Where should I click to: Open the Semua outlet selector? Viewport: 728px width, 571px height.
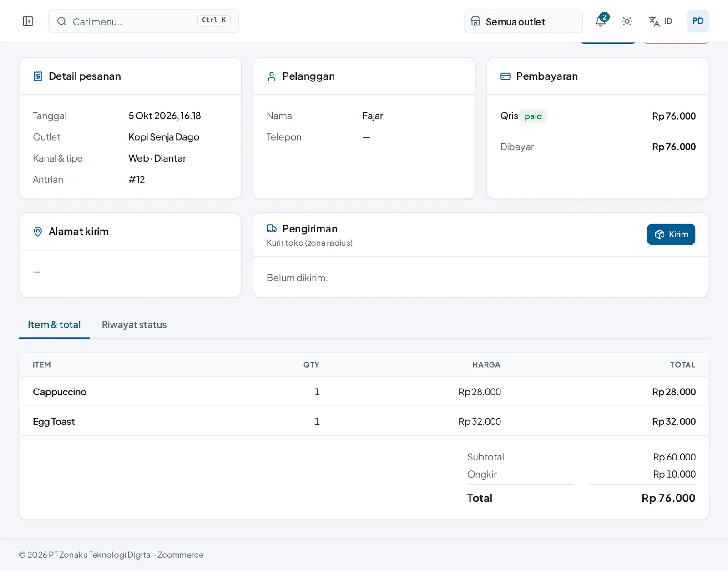point(523,21)
